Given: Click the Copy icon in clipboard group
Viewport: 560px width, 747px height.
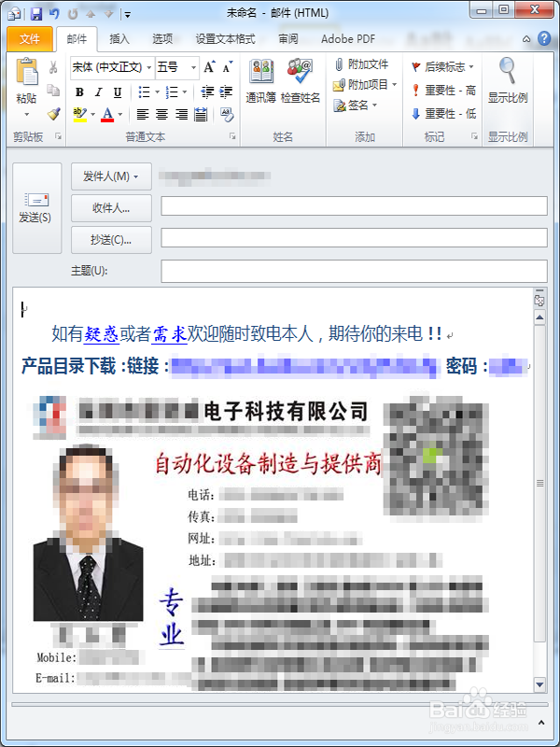Looking at the screenshot, I should 53,90.
